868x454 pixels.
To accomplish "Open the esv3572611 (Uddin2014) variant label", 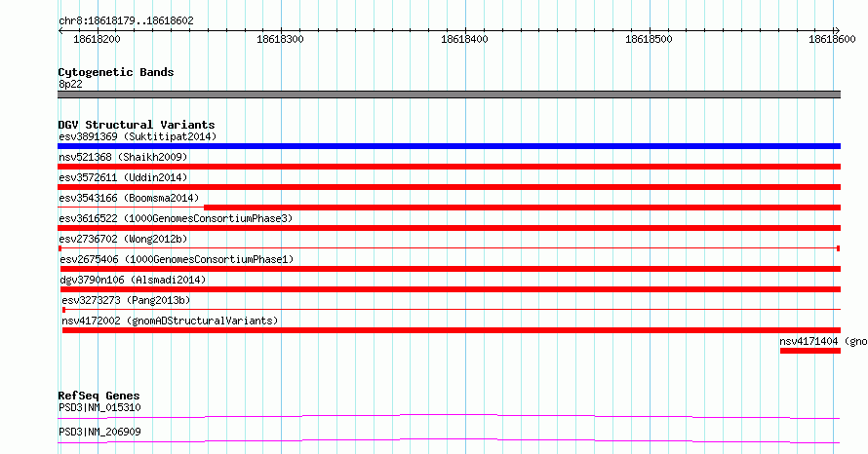I will 123,177.
